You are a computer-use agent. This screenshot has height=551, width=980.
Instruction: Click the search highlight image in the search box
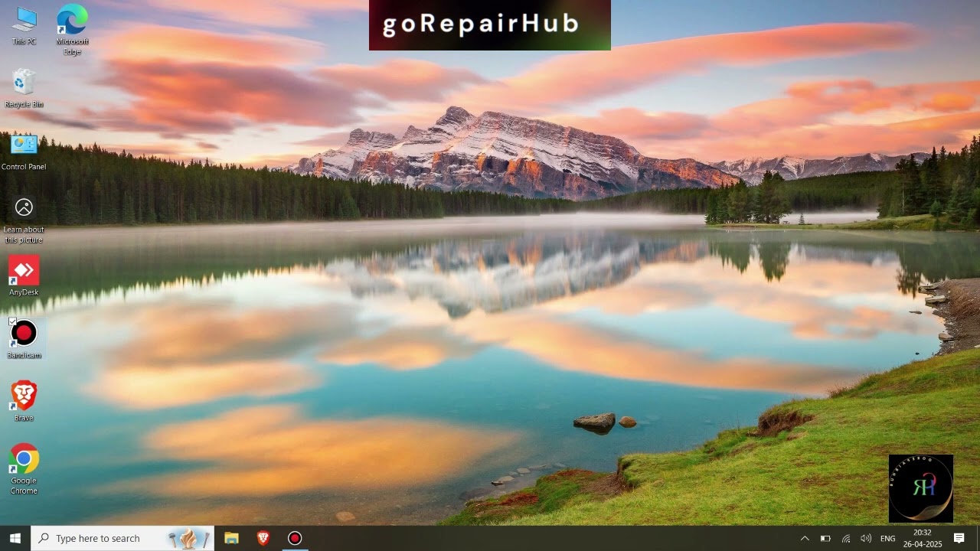pyautogui.click(x=189, y=538)
